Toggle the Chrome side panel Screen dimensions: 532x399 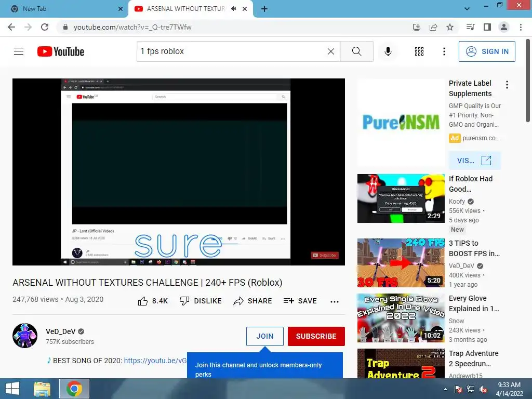pyautogui.click(x=487, y=27)
